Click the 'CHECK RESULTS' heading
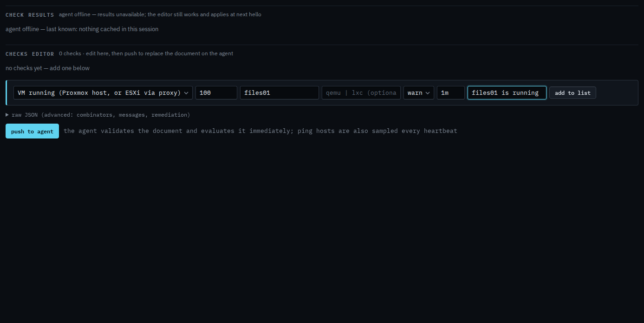This screenshot has width=644, height=323. tap(30, 15)
